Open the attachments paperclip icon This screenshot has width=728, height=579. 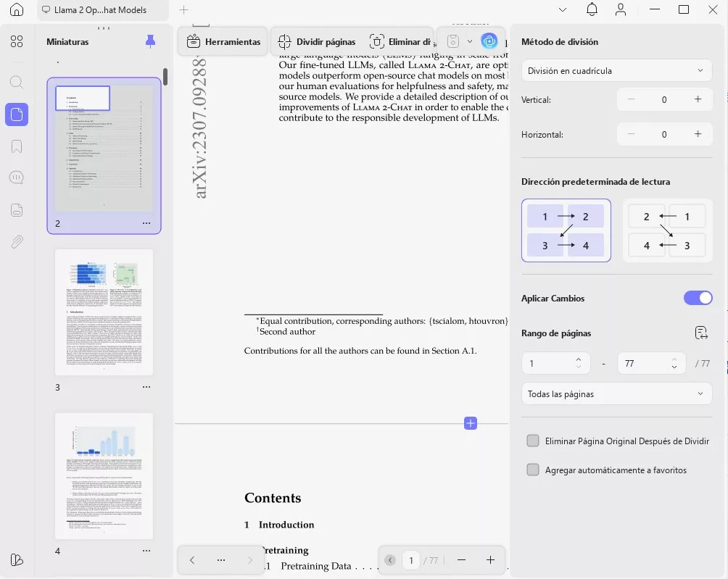(16, 242)
